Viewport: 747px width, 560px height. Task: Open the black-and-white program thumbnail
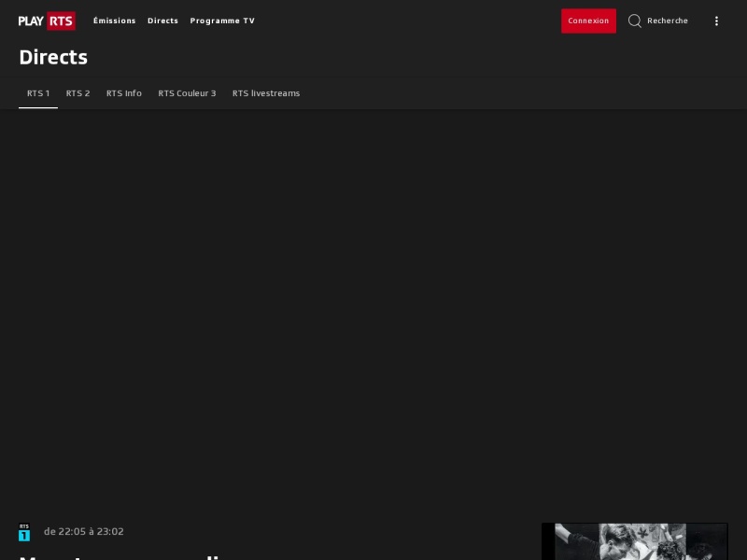pos(635,541)
